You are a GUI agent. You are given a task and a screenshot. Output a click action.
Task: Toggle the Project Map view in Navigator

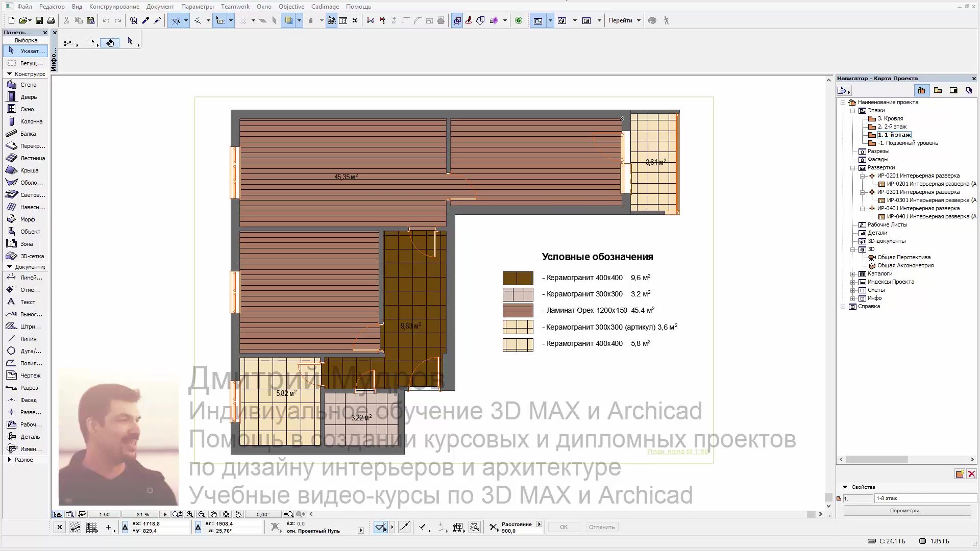pyautogui.click(x=921, y=90)
